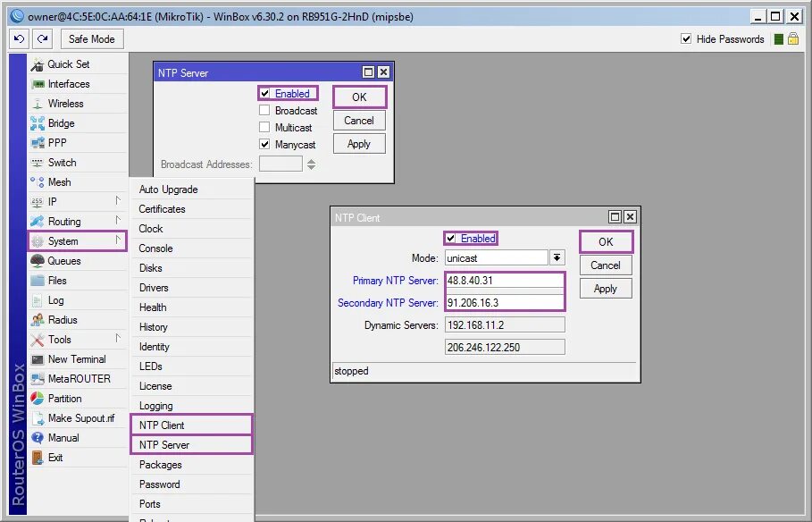Open the Mode dropdown arrow

click(557, 257)
